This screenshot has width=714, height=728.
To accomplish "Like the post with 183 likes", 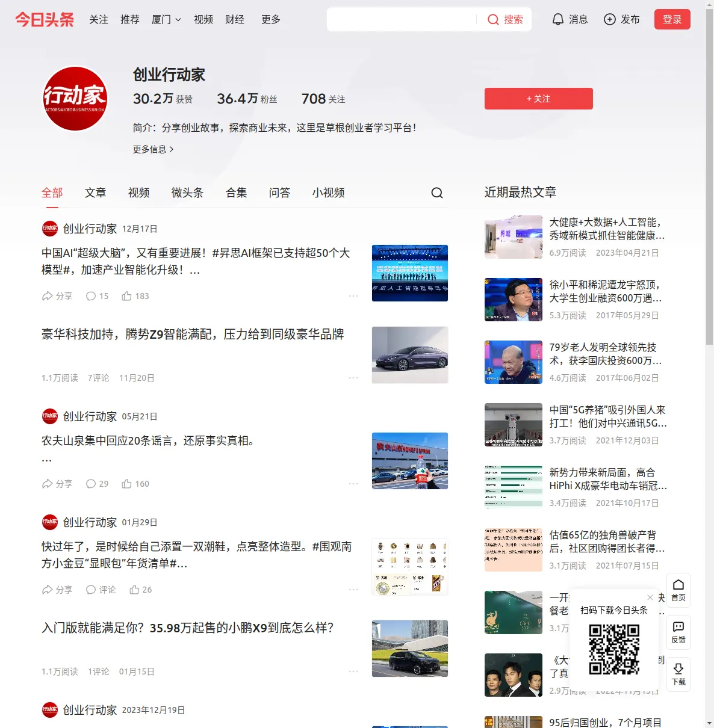I will coord(135,296).
